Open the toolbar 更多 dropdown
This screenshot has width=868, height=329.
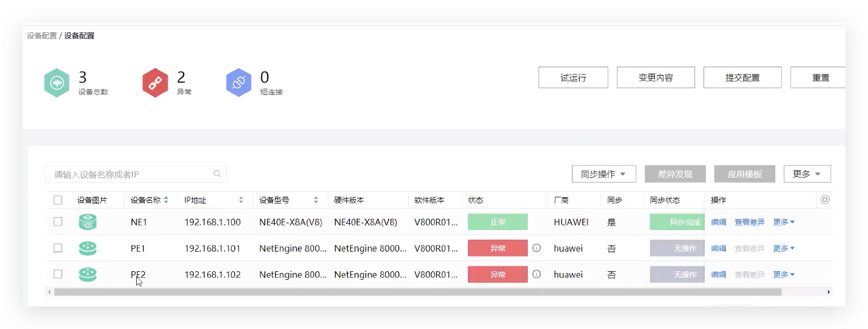(807, 174)
